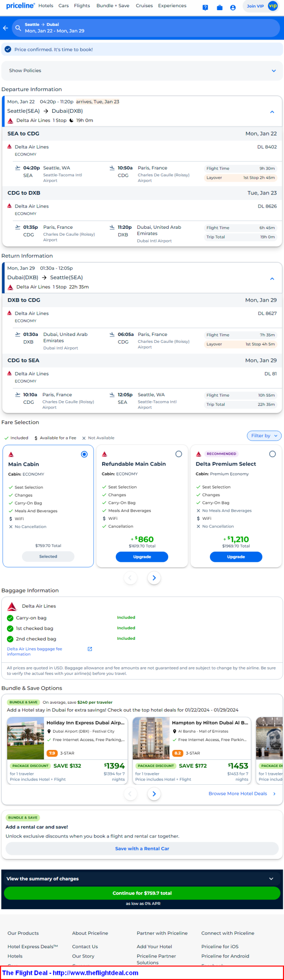Collapse return flight details chevron
The width and height of the screenshot is (284, 980).
point(272,279)
